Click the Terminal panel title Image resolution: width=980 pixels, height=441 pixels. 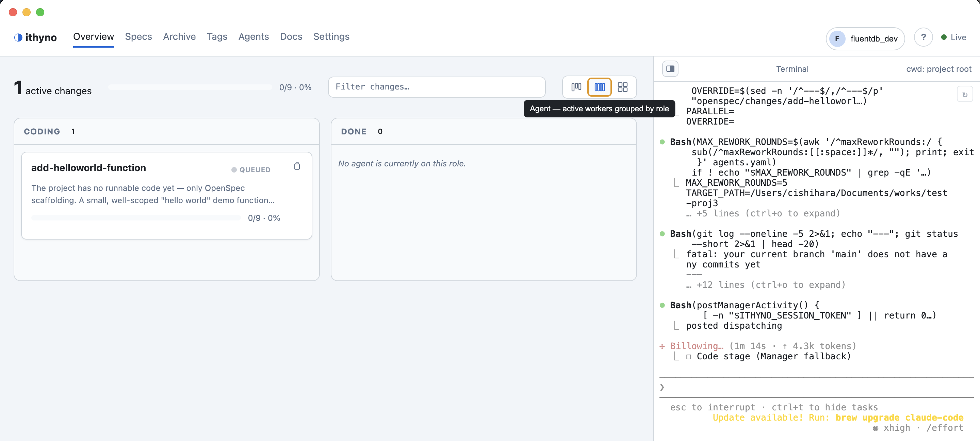pos(792,69)
